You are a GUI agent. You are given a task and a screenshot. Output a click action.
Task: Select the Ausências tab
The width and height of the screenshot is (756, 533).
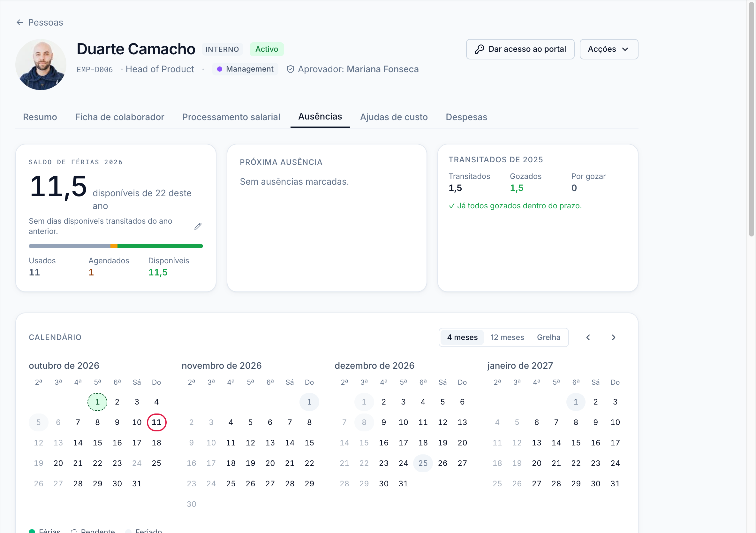tap(320, 117)
